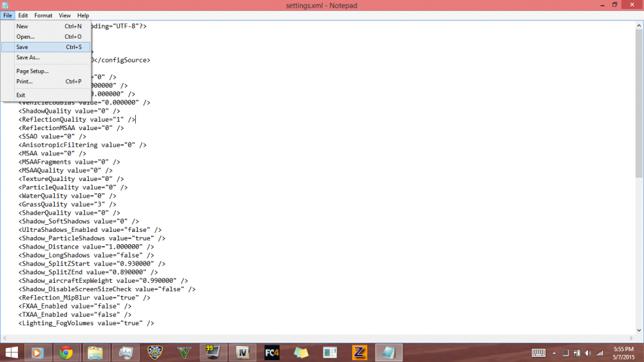This screenshot has height=362, width=644.
Task: Click the ParticleQuality line
Action: click(x=73, y=187)
